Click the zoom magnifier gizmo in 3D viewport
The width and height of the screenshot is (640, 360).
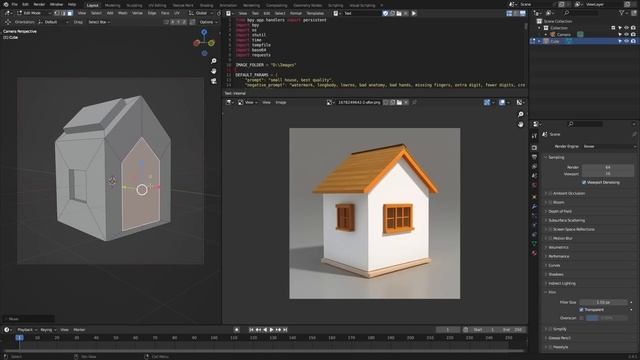click(213, 61)
